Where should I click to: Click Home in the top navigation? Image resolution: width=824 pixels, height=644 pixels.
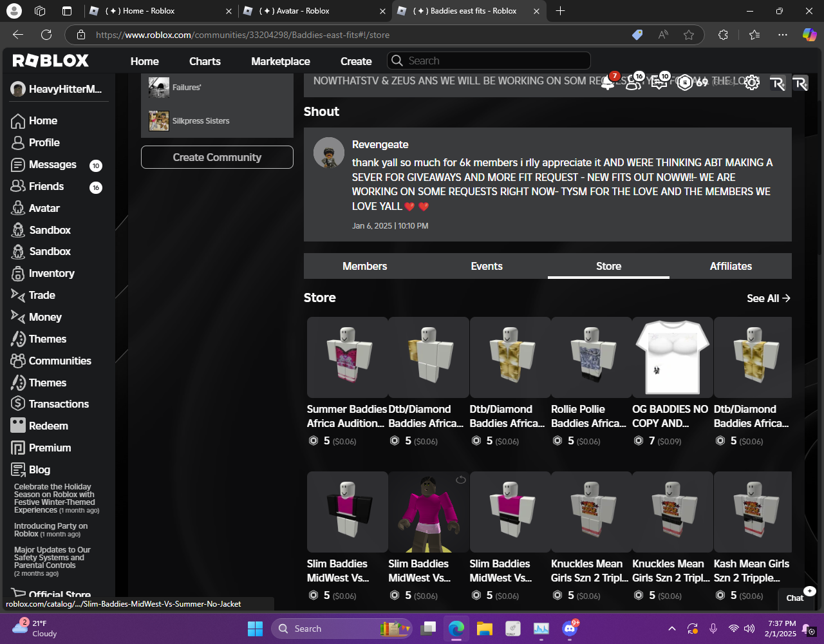coord(145,61)
